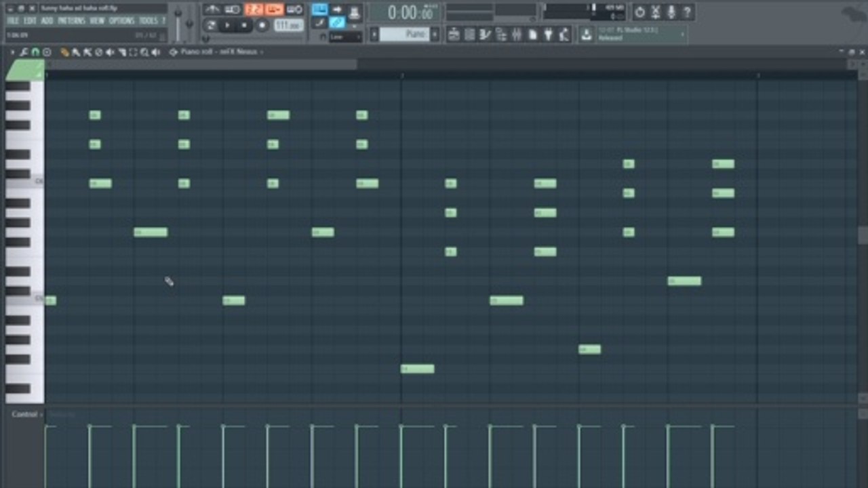Open the 'Piano roll - reFX Nexus' channel dropdown
This screenshot has width=868, height=488.
222,52
